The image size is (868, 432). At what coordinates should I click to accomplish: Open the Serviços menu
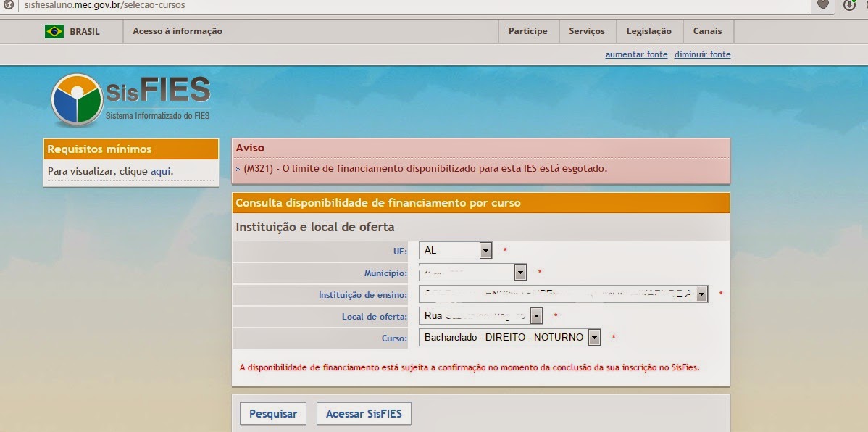(587, 31)
